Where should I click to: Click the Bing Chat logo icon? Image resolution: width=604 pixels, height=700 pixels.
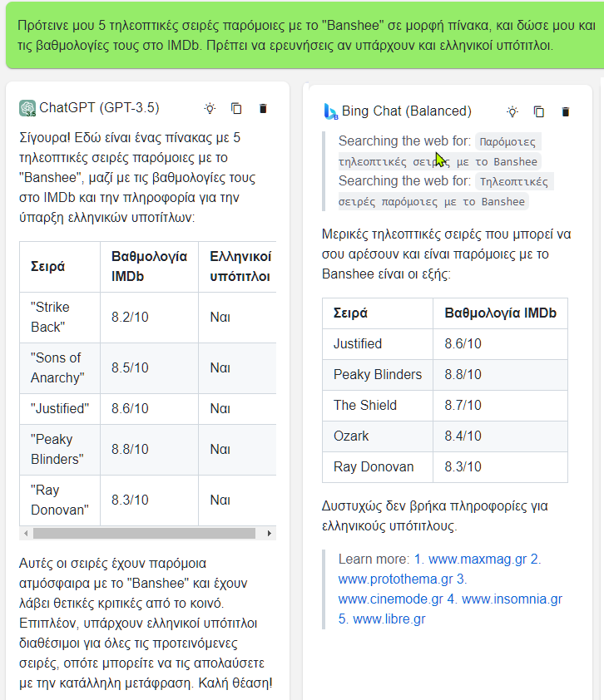(330, 111)
